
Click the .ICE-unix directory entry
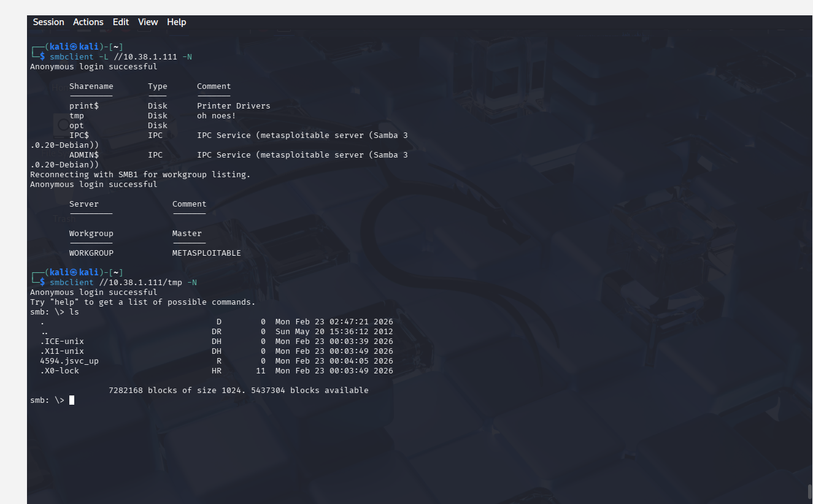tap(62, 342)
